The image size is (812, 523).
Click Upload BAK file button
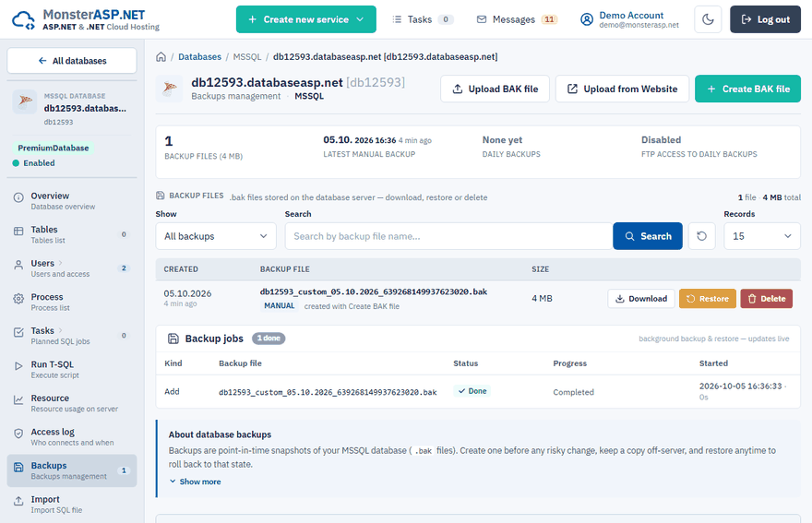[496, 89]
